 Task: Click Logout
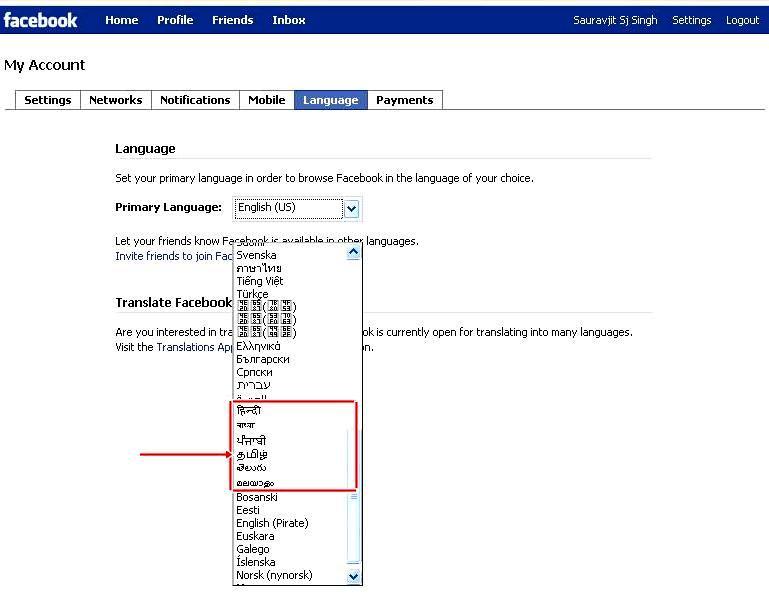pyautogui.click(x=743, y=20)
